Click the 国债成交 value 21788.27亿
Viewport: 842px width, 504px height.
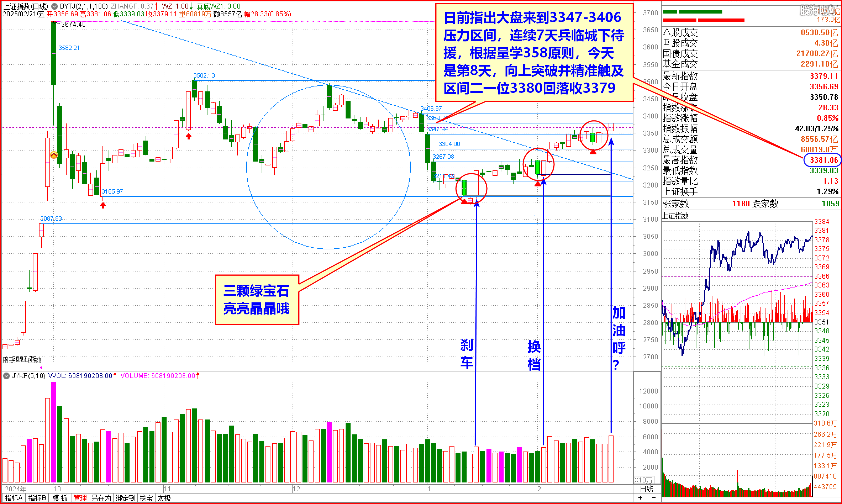point(817,54)
